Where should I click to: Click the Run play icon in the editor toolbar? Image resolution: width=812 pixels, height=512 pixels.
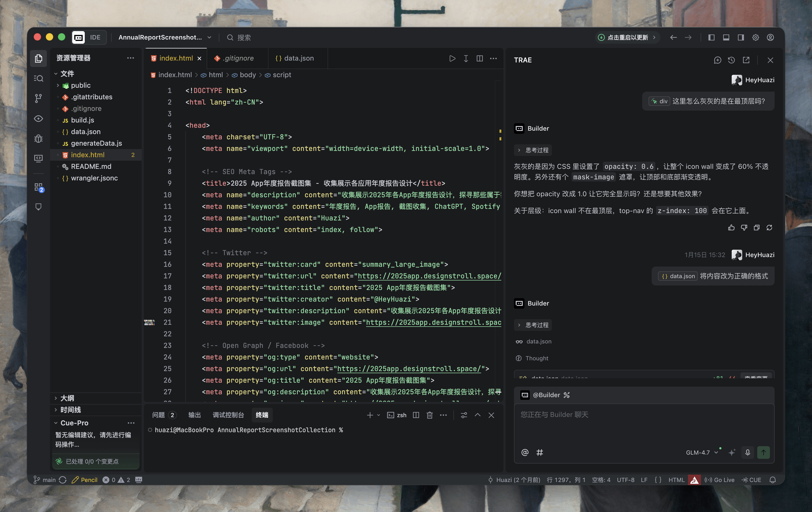pyautogui.click(x=452, y=58)
